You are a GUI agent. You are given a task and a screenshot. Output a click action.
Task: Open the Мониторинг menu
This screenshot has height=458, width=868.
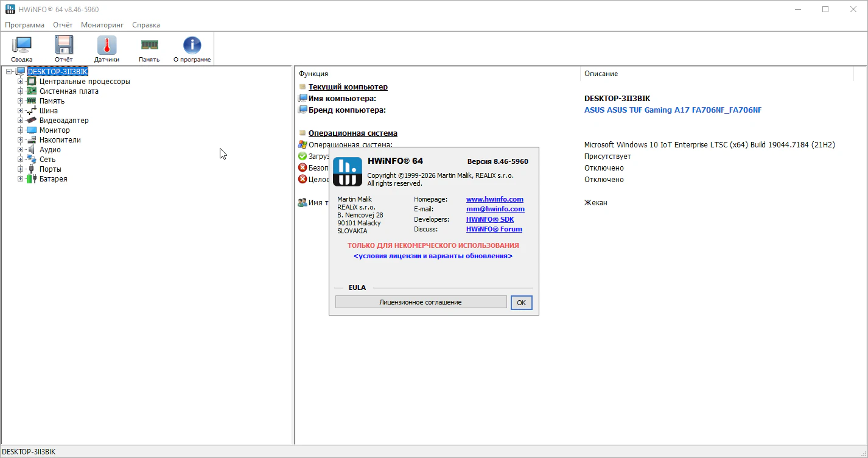click(102, 25)
